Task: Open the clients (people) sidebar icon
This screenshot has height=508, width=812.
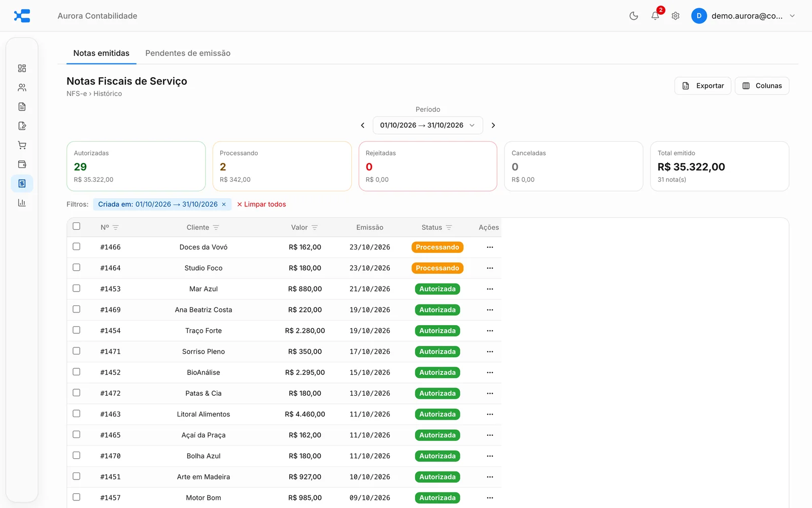Action: point(22,87)
